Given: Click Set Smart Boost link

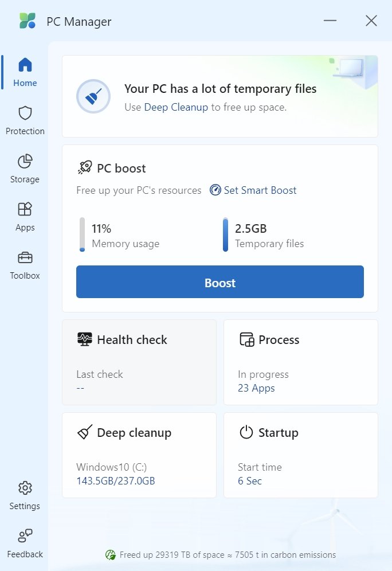Looking at the screenshot, I should [x=260, y=190].
